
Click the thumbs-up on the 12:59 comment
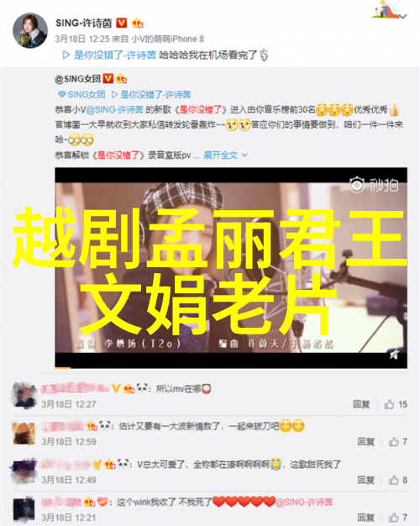(x=393, y=442)
